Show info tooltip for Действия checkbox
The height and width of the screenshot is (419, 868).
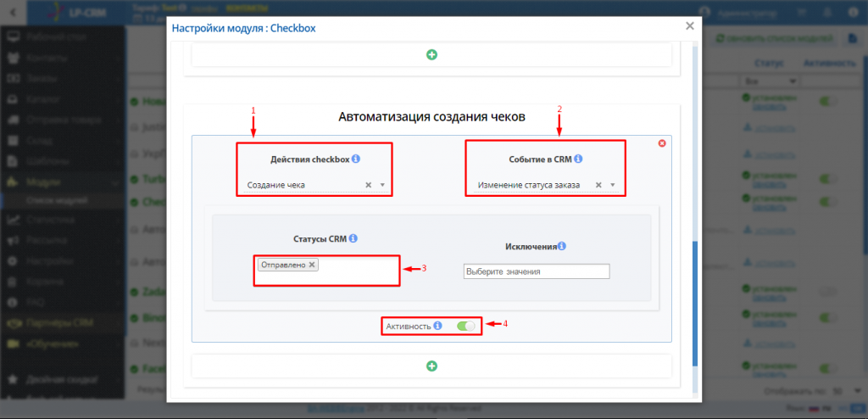click(356, 159)
